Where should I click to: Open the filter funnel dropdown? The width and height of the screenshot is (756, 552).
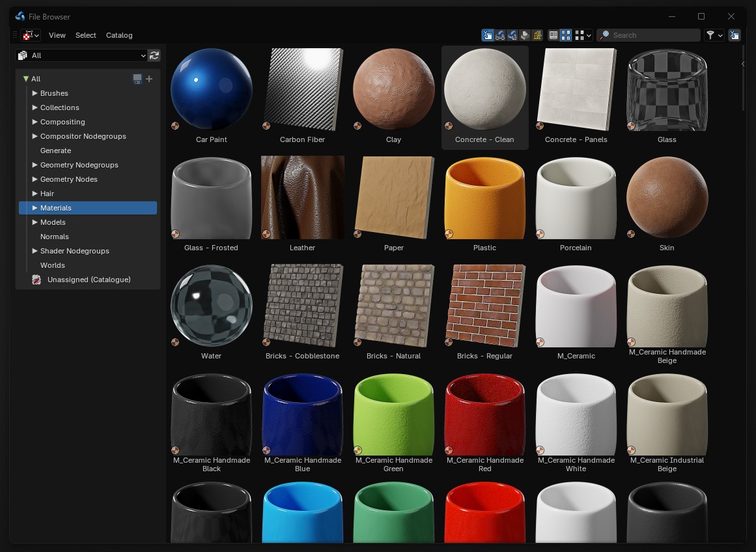(714, 35)
